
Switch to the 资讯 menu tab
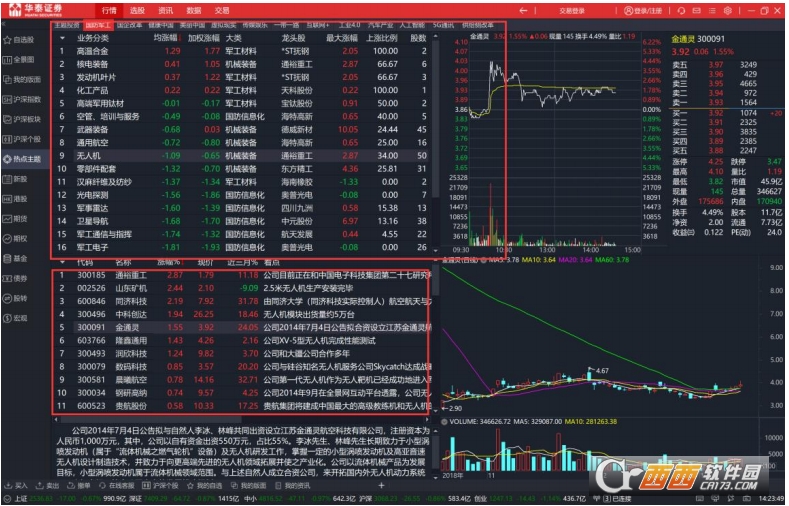click(165, 11)
